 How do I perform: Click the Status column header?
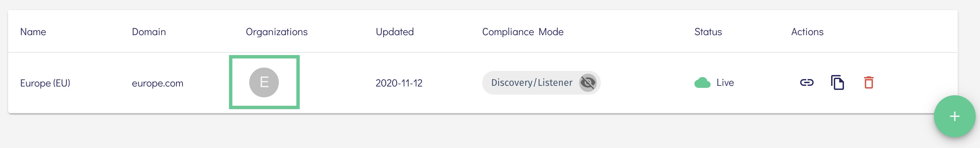(708, 32)
